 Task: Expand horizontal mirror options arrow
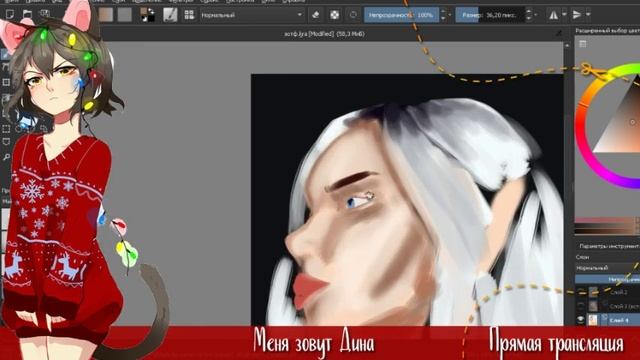[564, 15]
